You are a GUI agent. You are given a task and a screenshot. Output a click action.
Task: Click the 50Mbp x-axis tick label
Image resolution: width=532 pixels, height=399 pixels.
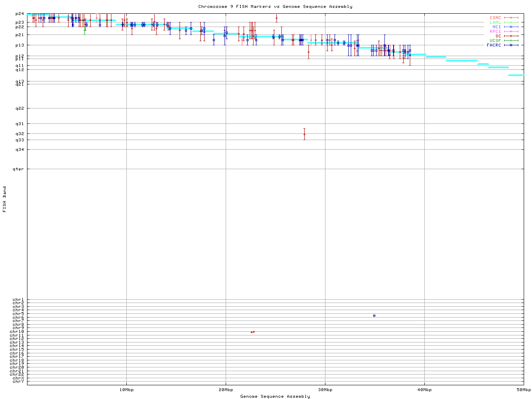[523, 390]
